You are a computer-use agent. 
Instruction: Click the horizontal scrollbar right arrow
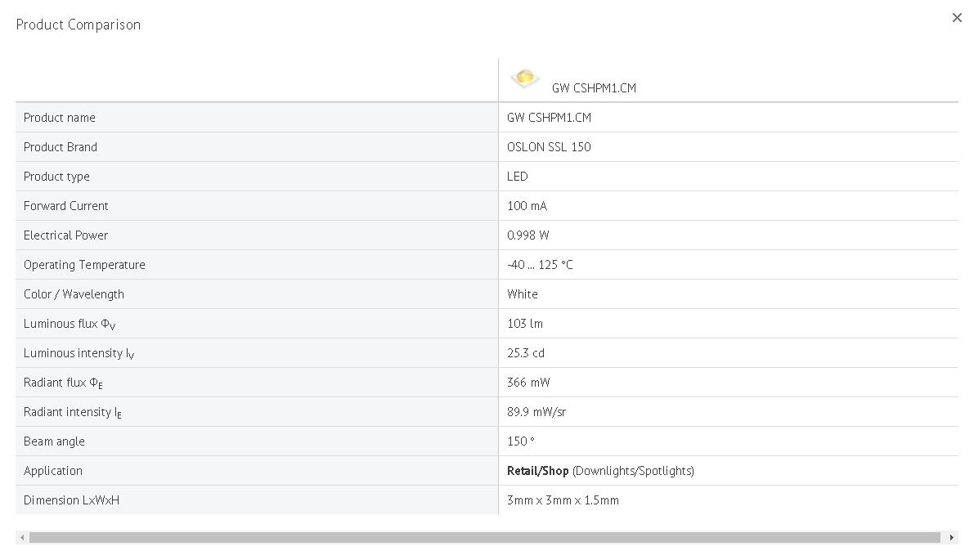952,538
